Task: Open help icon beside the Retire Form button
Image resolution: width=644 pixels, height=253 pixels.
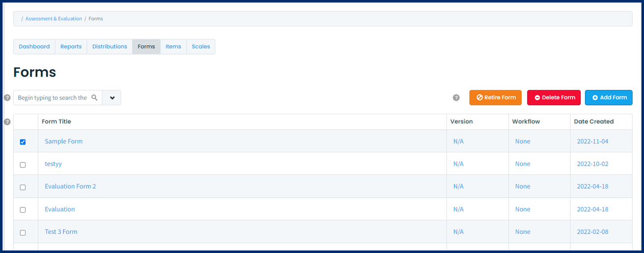Action: 456,98
